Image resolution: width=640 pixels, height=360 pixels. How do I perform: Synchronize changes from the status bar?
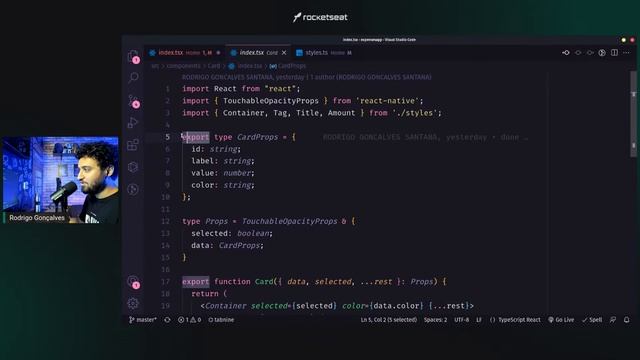(x=167, y=320)
